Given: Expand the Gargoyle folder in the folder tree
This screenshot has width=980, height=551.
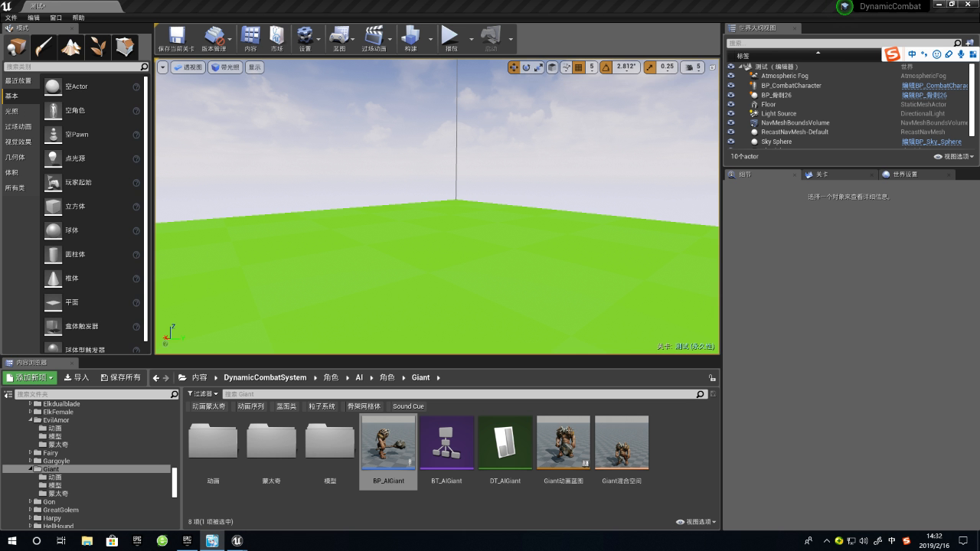Looking at the screenshot, I should coord(31,461).
